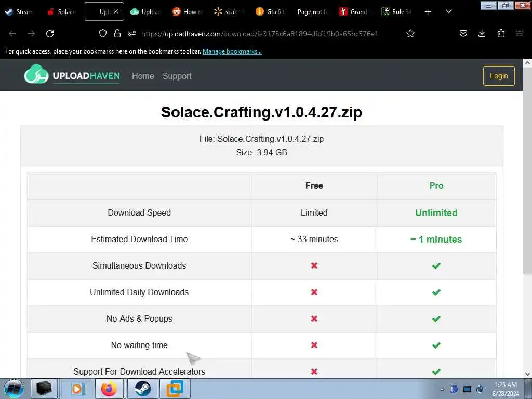Select the File: Solace.Crafting line
This screenshot has width=532, height=399.
[262, 139]
